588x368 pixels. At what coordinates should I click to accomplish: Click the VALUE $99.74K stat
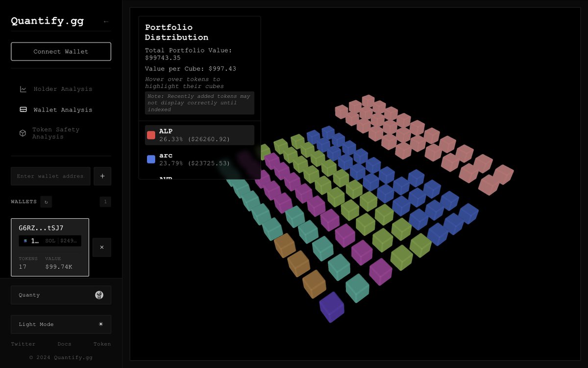(x=59, y=263)
